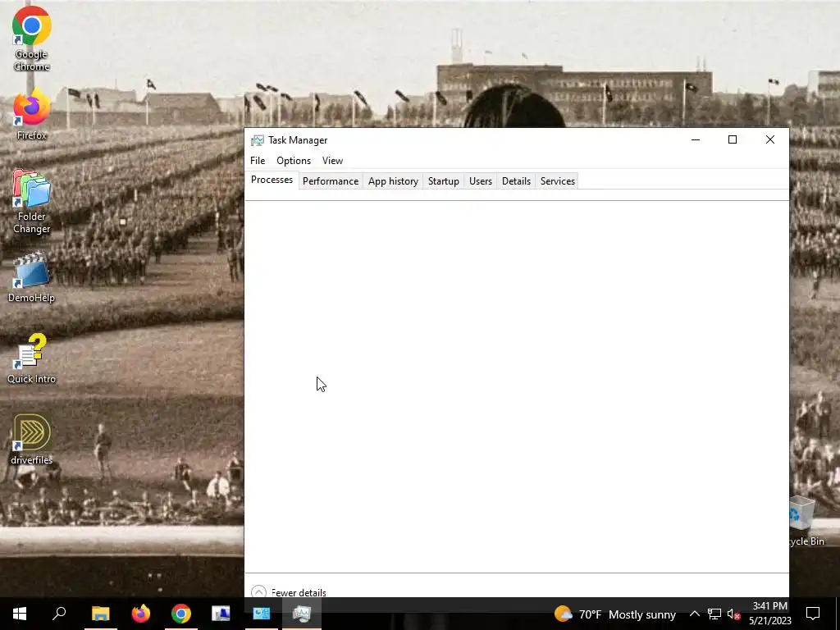Click muted volume tray icon
The image size is (840, 630).
pos(734,614)
